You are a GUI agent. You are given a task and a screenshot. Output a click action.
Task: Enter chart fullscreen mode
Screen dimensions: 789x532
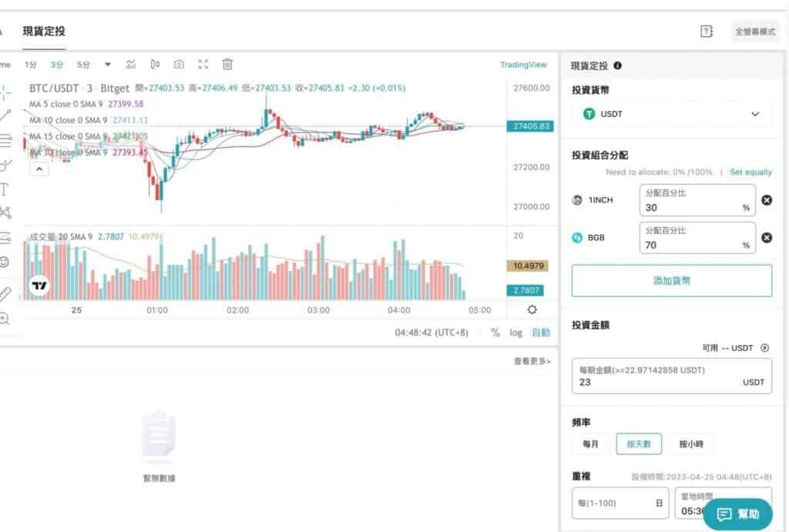tap(203, 65)
